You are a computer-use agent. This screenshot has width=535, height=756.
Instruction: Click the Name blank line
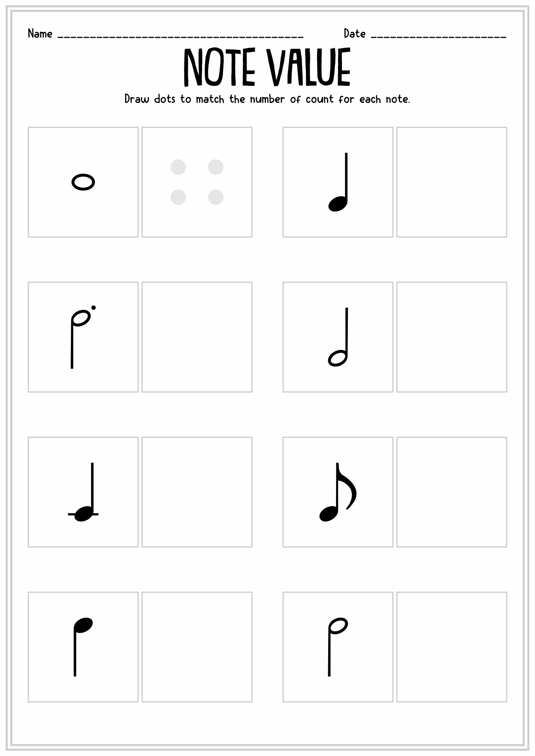180,35
